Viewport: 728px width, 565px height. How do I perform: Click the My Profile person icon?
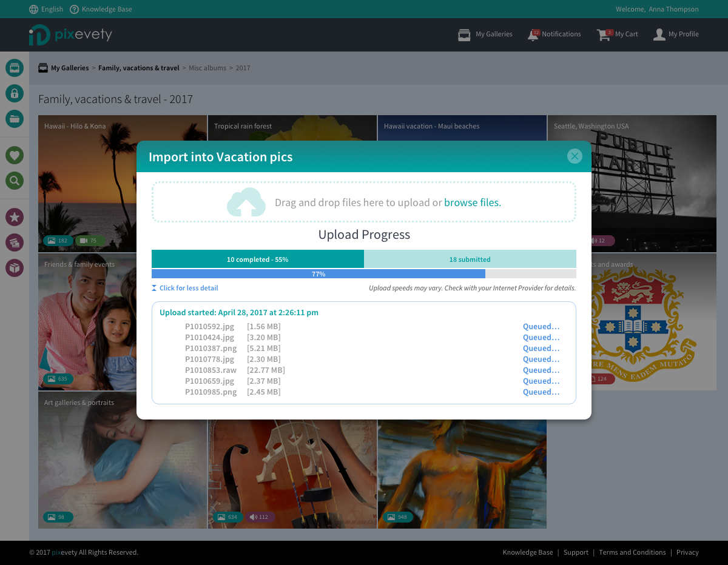tap(659, 35)
